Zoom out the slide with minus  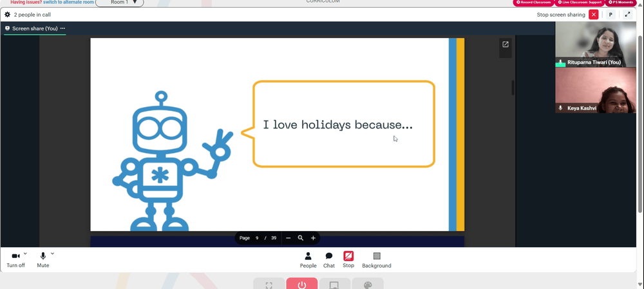pyautogui.click(x=289, y=238)
